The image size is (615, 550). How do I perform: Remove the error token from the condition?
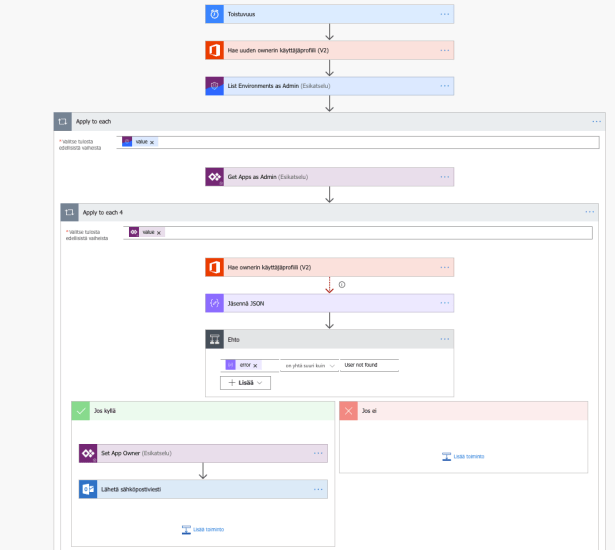[255, 366]
